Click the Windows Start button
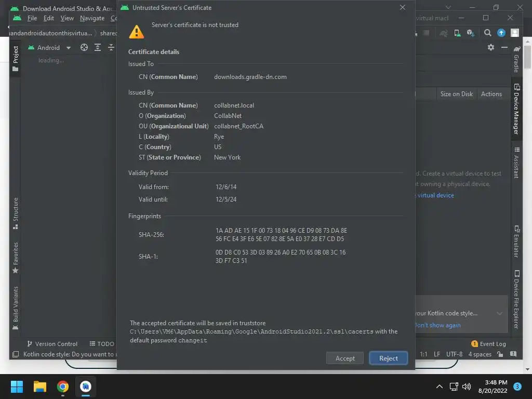Screen dimensions: 532x399 17,387
